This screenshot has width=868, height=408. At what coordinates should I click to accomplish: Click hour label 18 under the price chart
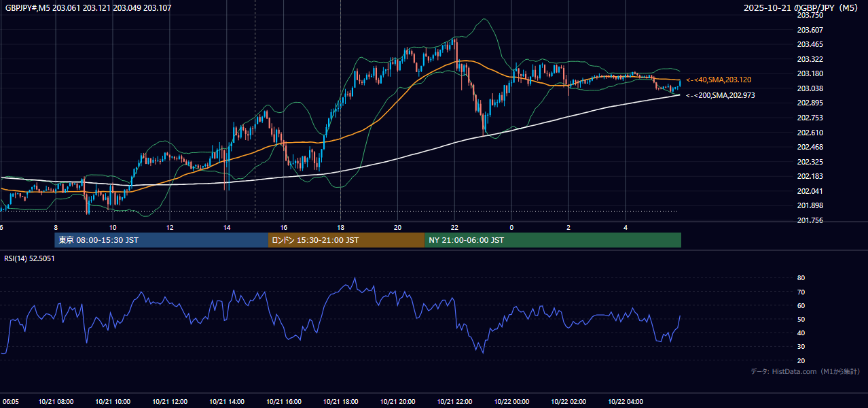pos(341,228)
